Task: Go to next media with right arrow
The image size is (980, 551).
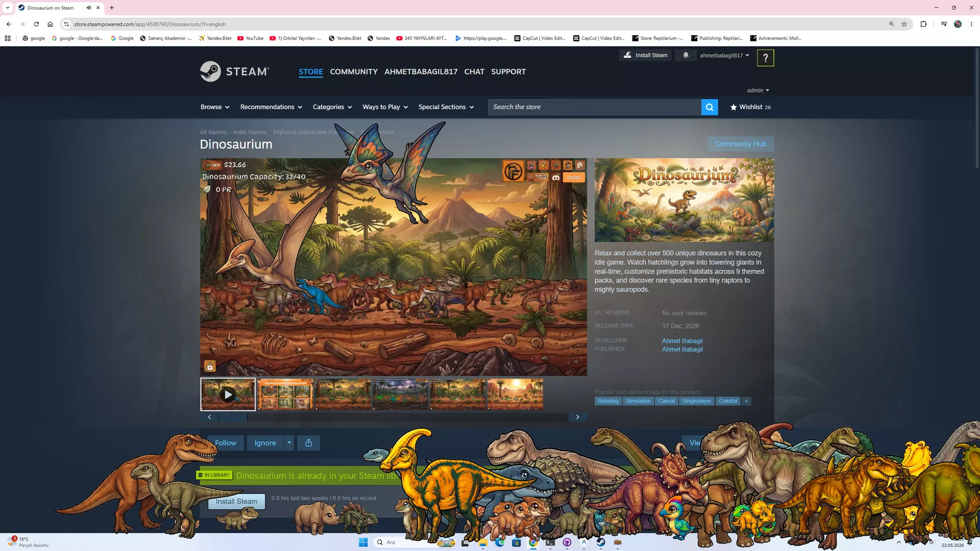Action: pos(577,417)
